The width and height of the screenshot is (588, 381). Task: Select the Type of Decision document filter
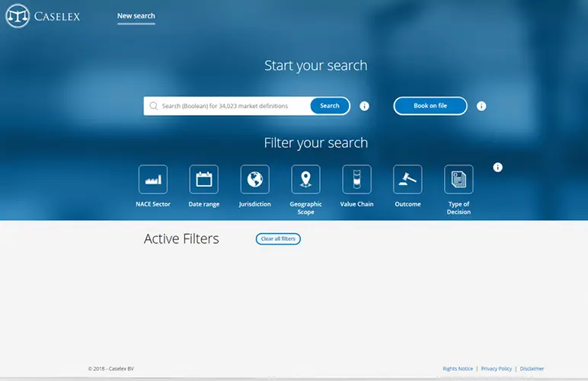coord(459,180)
